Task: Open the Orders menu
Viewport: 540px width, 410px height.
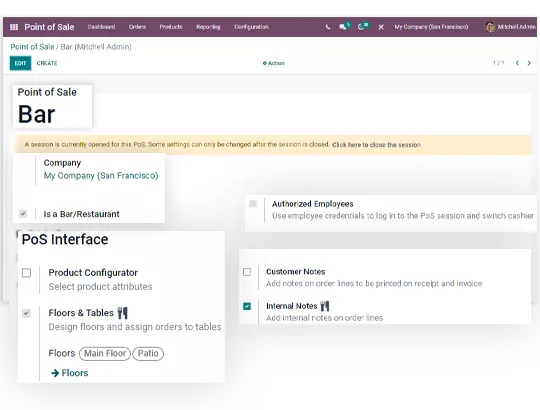Action: 137,27
